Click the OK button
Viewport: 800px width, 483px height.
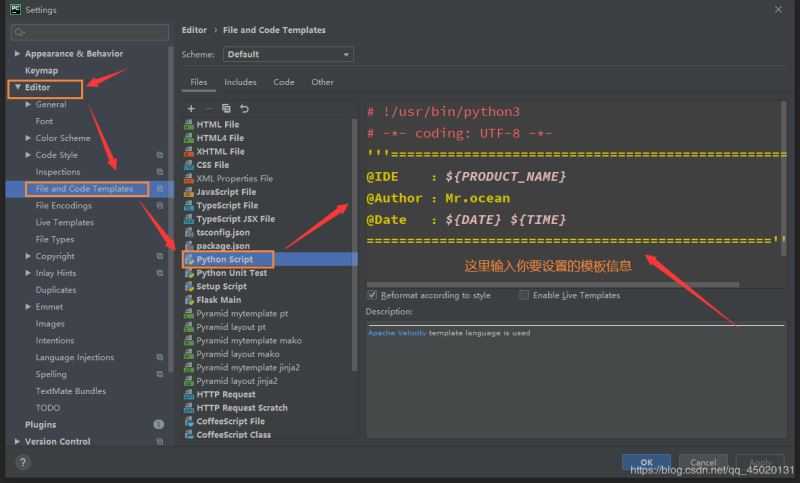click(x=646, y=462)
